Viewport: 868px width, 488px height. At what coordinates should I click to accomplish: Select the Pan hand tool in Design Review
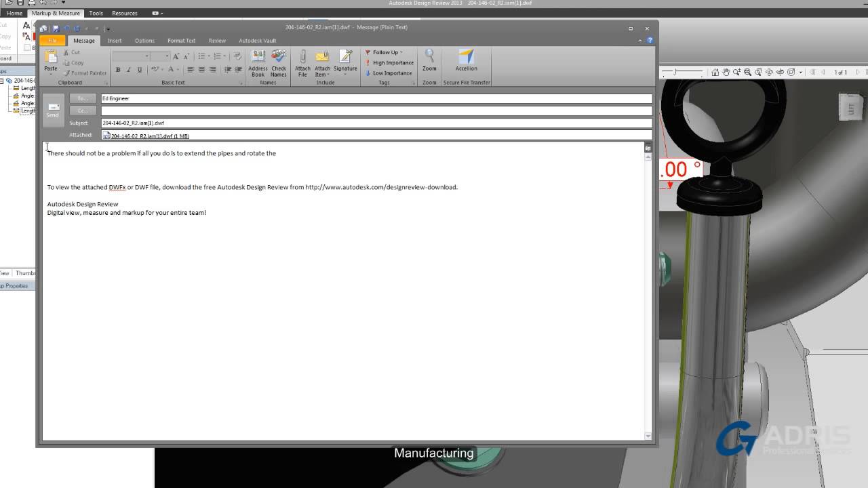pos(726,72)
